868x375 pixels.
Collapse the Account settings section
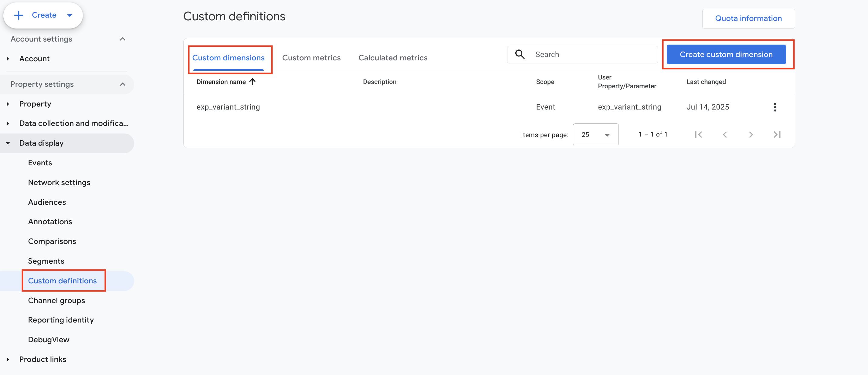(123, 39)
